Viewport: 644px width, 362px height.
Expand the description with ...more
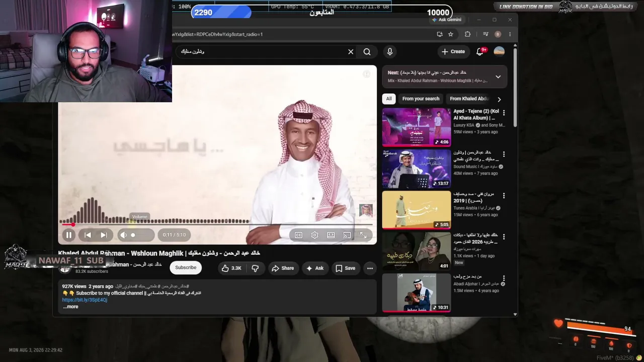pyautogui.click(x=70, y=307)
